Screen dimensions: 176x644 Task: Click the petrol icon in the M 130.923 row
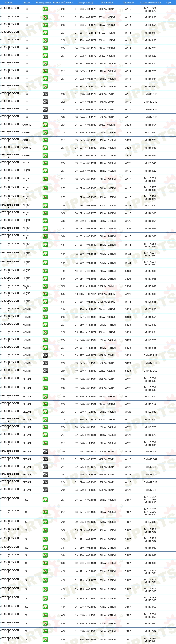[x=45, y=56]
